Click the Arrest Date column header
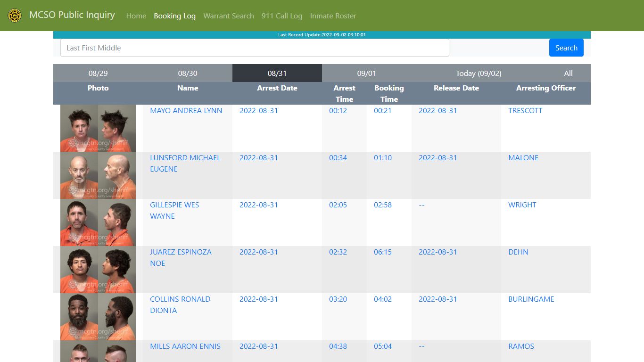This screenshot has height=362, width=644. (x=277, y=88)
